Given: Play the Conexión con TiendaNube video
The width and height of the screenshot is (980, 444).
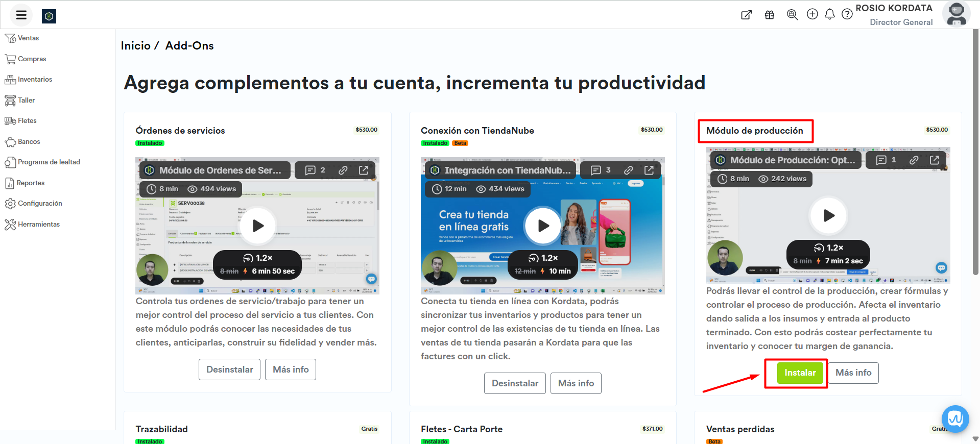Looking at the screenshot, I should pyautogui.click(x=543, y=226).
